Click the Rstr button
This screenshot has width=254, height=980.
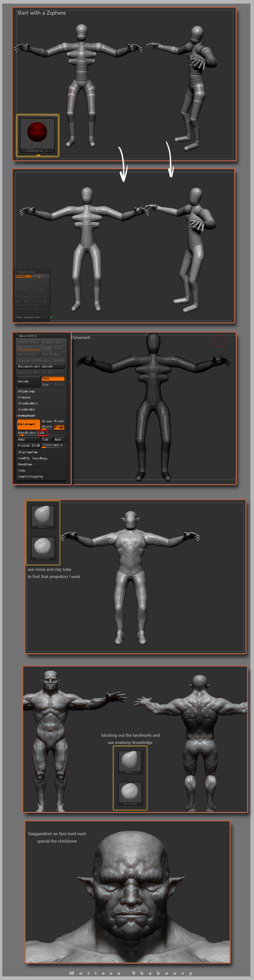click(59, 348)
